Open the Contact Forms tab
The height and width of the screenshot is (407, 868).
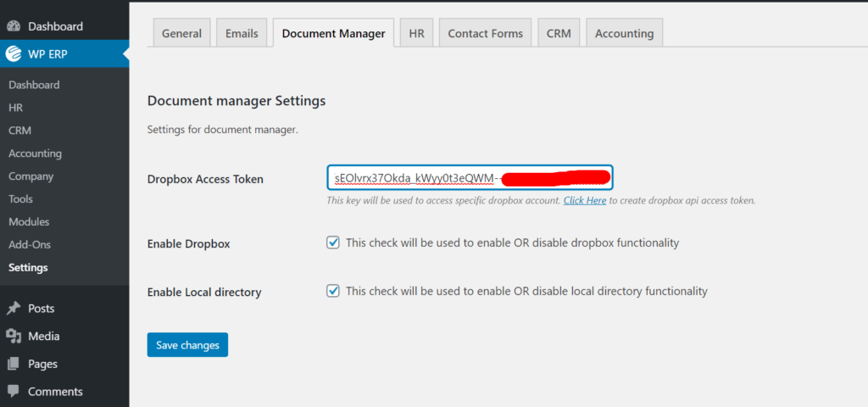486,33
